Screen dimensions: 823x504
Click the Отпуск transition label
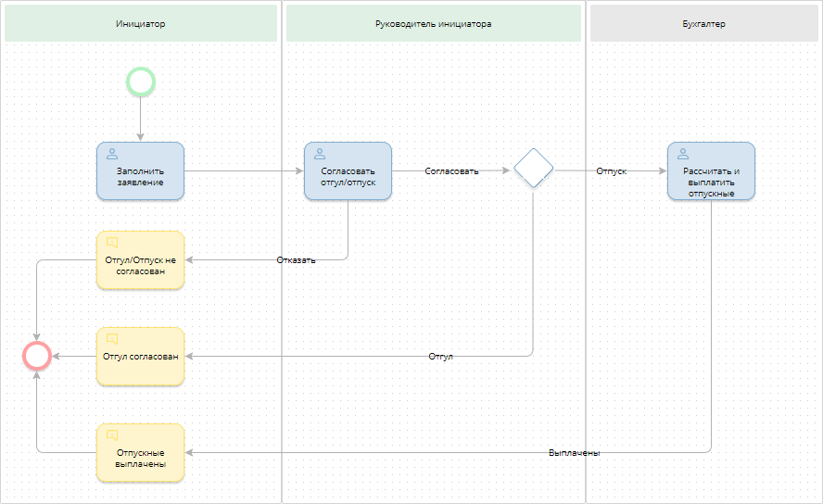[612, 171]
